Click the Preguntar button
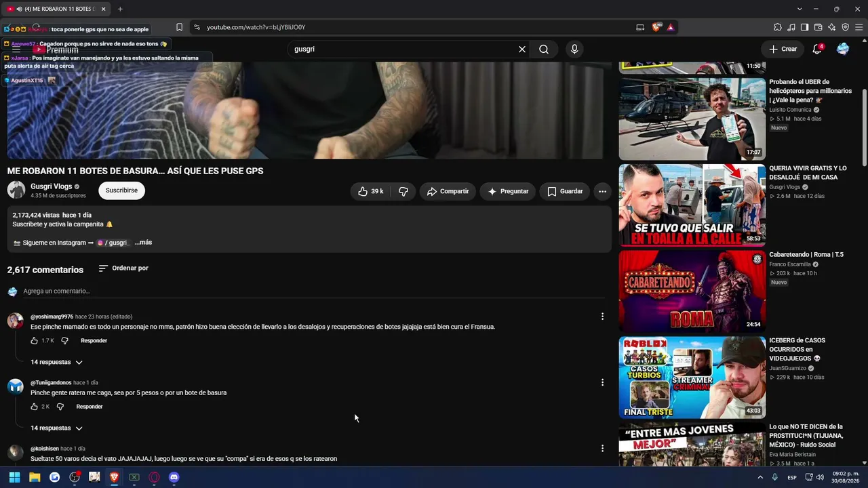Viewport: 868px width, 488px height. [508, 192]
